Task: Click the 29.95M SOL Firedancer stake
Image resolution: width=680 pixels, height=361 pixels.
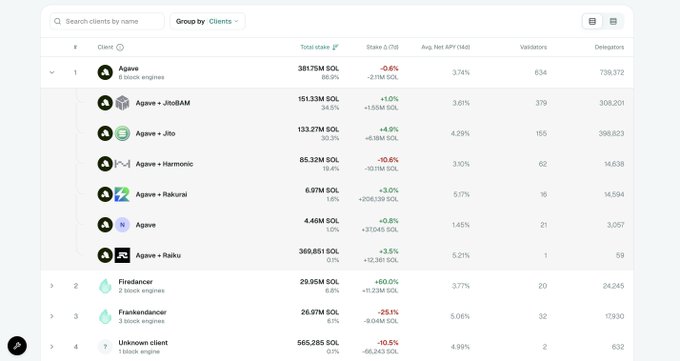Action: coord(319,282)
